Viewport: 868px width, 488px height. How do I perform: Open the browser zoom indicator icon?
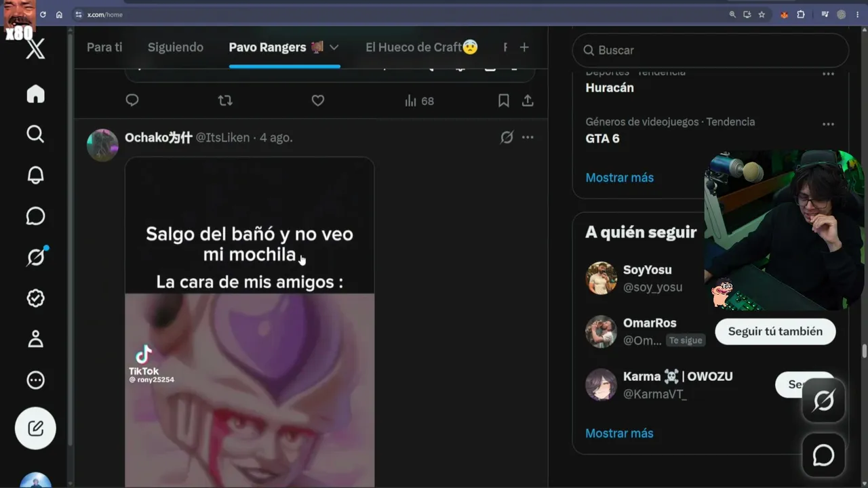732,14
